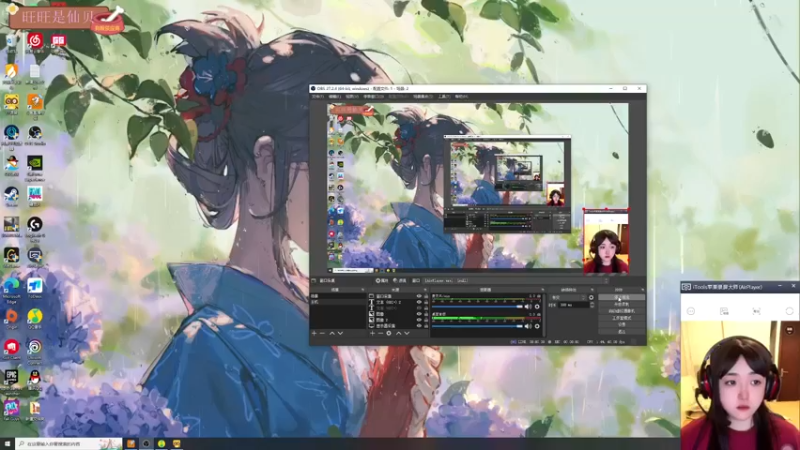Screen dimensions: 800x450
Task: Add a new source with the plus icon
Action: (372, 333)
